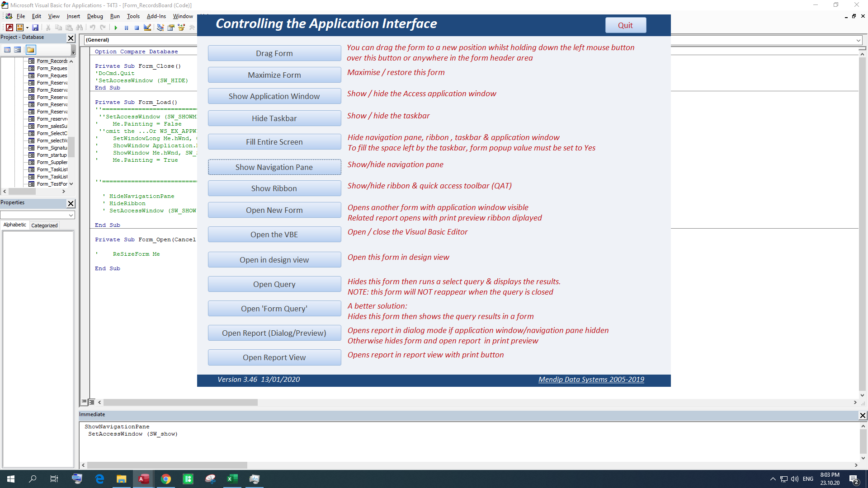Switch to the Categorized properties tab

point(44,225)
